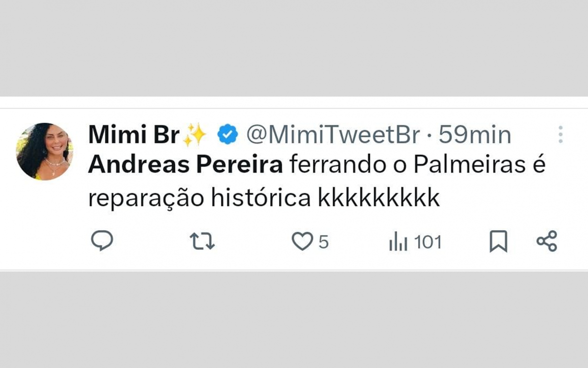This screenshot has width=588, height=368.
Task: Click the 101 views count
Action: [426, 240]
